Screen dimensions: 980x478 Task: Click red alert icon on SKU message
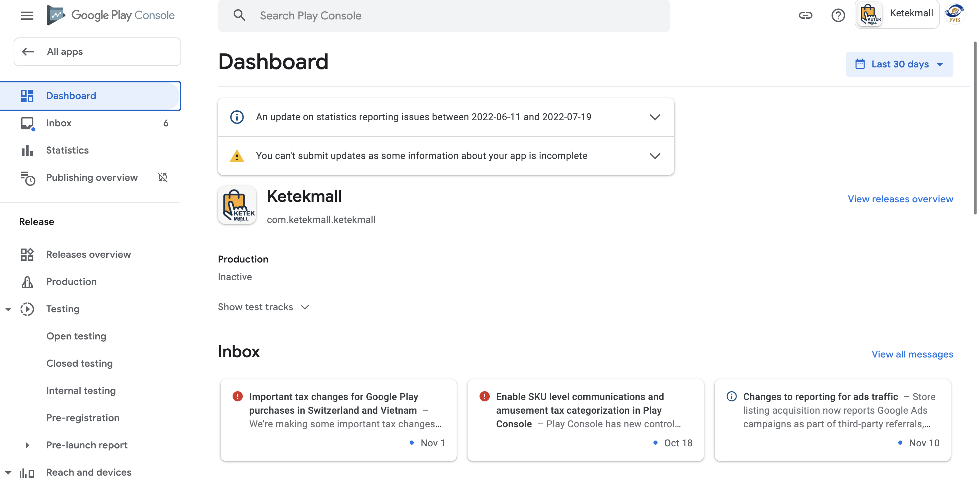click(484, 396)
